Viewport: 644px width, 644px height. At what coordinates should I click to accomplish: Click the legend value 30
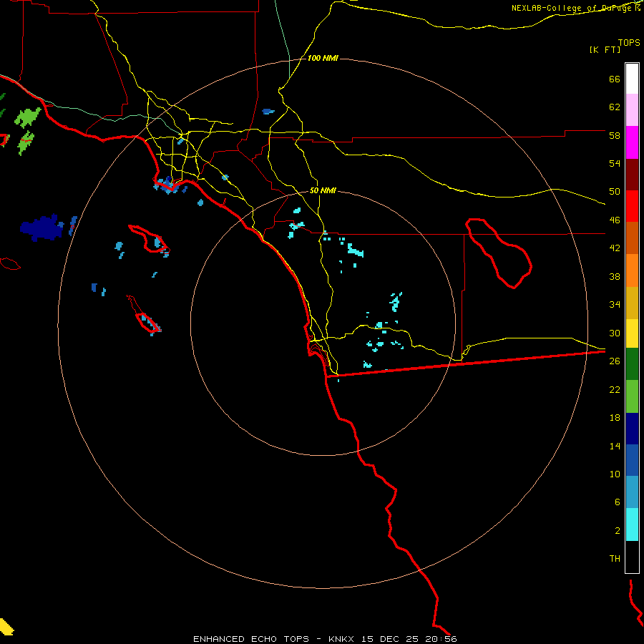coord(615,333)
